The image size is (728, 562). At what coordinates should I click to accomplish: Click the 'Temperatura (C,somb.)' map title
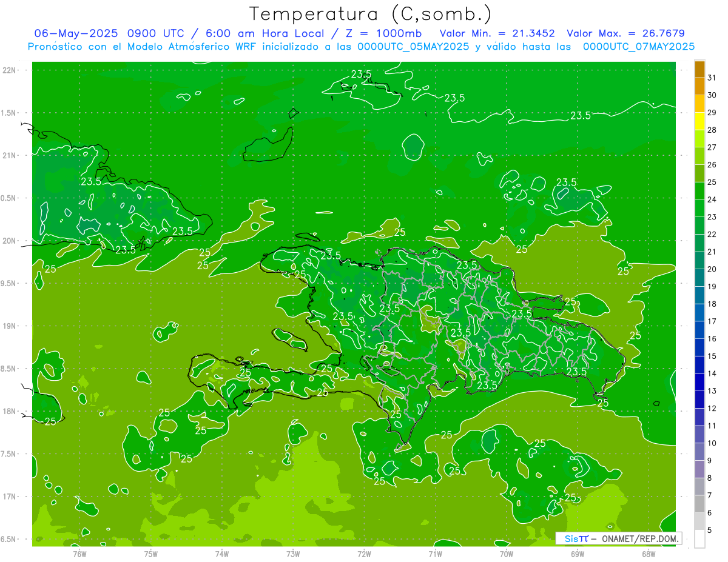click(371, 15)
